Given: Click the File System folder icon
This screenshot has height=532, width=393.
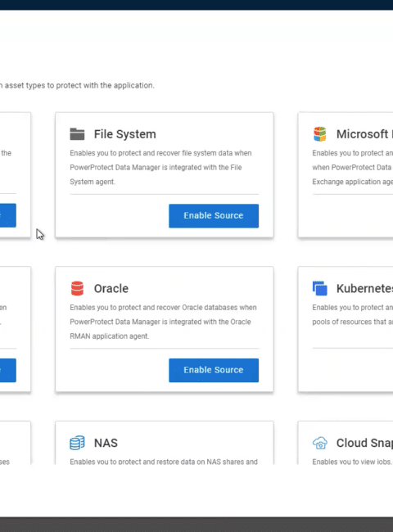Looking at the screenshot, I should tap(77, 134).
